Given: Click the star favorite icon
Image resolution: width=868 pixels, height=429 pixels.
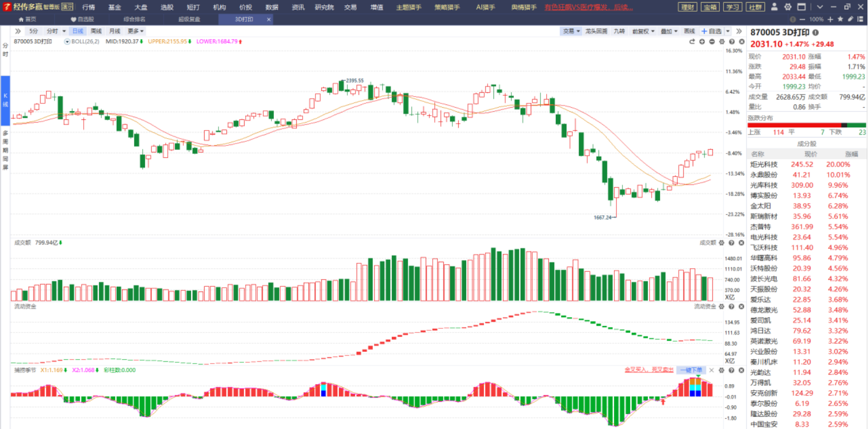Looking at the screenshot, I should tap(840, 19).
